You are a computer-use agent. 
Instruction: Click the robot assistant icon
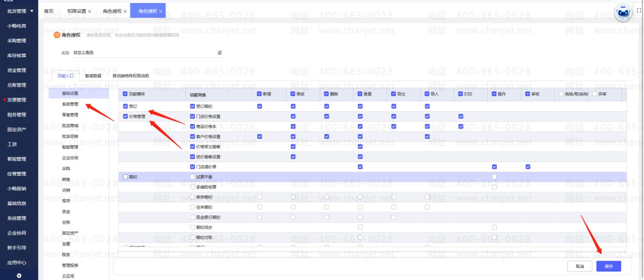[x=623, y=14]
